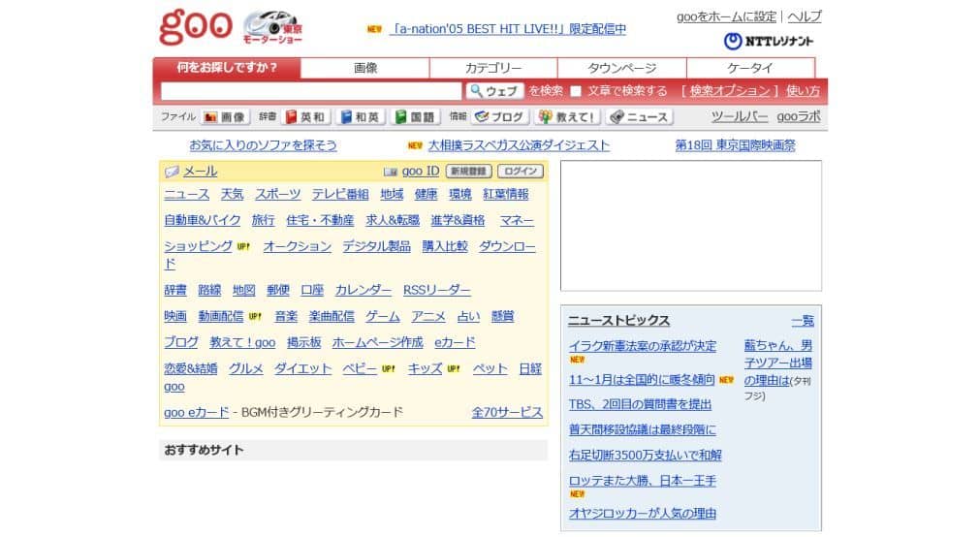The height and width of the screenshot is (537, 980).
Task: Open the カレンダー link
Action: pyautogui.click(x=364, y=290)
